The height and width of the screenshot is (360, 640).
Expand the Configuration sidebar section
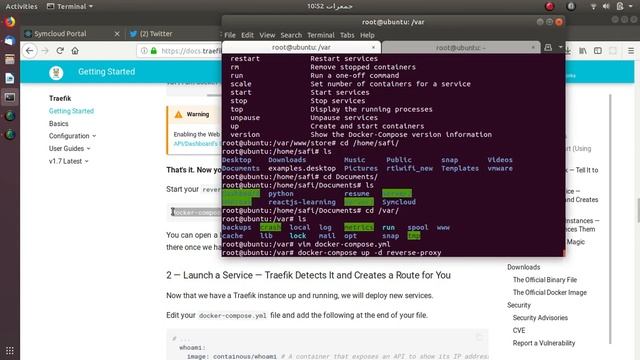point(72,136)
